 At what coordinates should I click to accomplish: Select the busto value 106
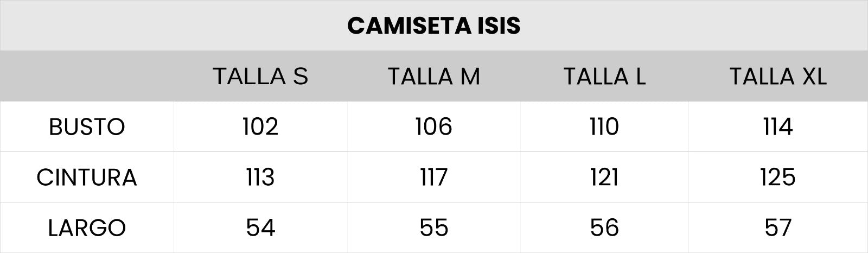point(434,127)
